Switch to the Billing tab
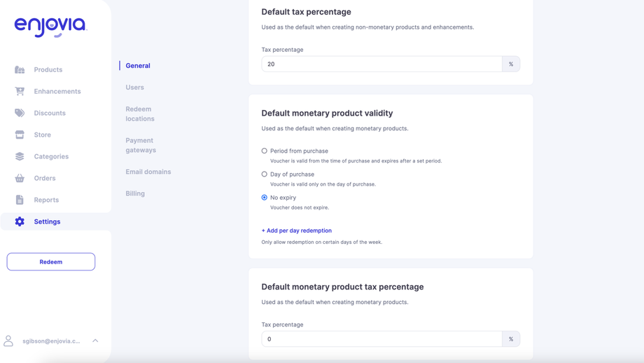 [x=135, y=193]
